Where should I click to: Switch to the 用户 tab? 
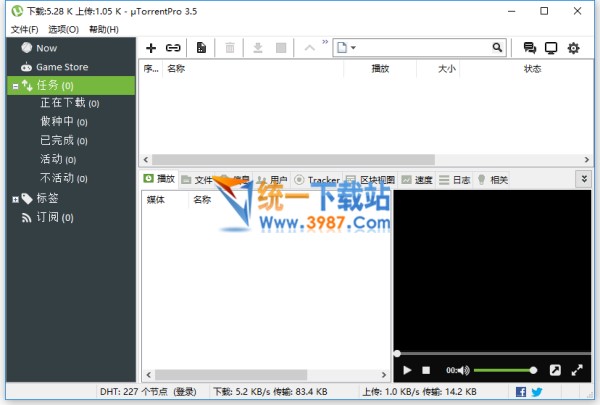pos(272,180)
